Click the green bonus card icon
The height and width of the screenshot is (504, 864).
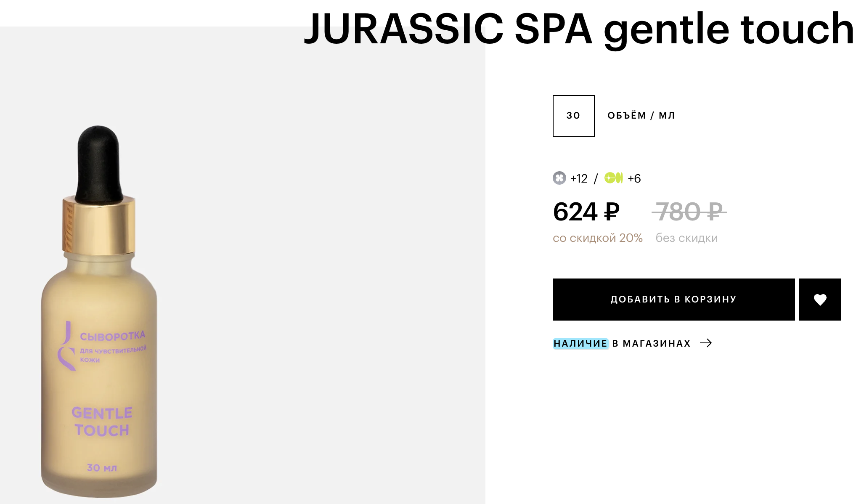coord(613,178)
